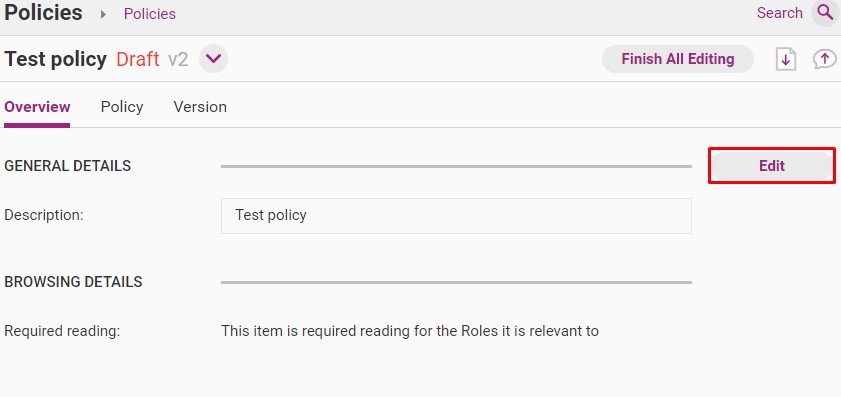Click the upload speech bubble icon
This screenshot has height=397, width=841.
pos(825,59)
